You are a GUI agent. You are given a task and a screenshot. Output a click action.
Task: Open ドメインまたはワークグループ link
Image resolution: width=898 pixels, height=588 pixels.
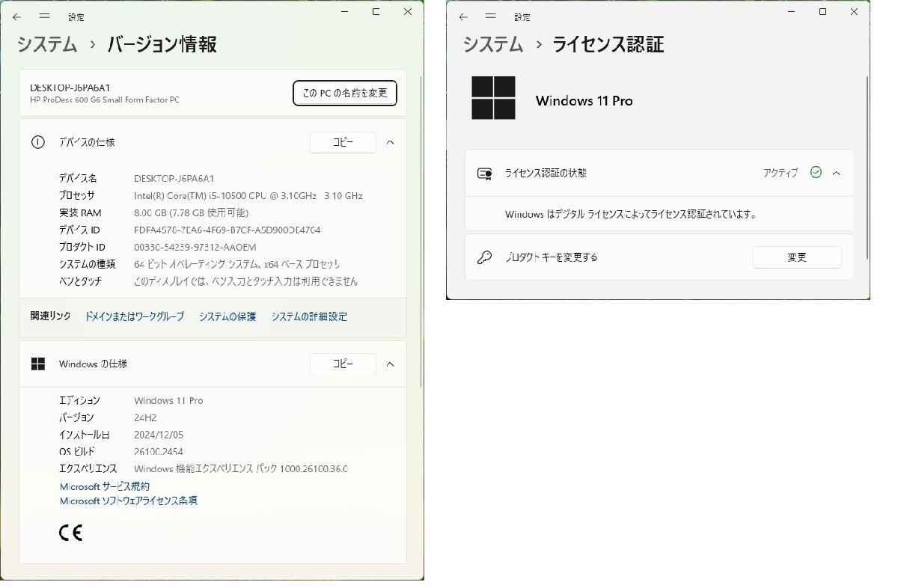pyautogui.click(x=134, y=316)
